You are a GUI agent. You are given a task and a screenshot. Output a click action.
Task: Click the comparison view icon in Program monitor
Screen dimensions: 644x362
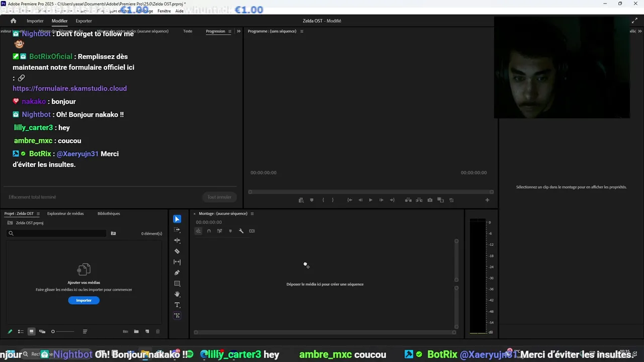coord(440,200)
